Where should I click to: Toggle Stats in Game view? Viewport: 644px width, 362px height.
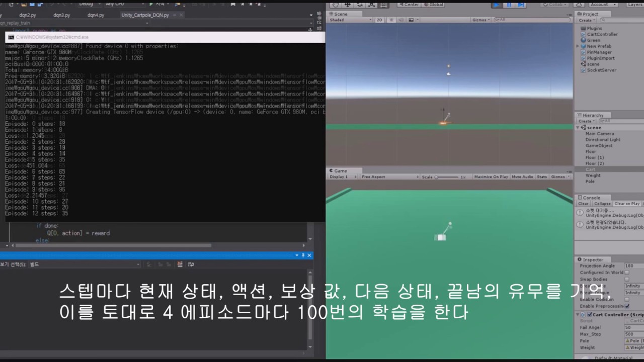[x=542, y=177]
